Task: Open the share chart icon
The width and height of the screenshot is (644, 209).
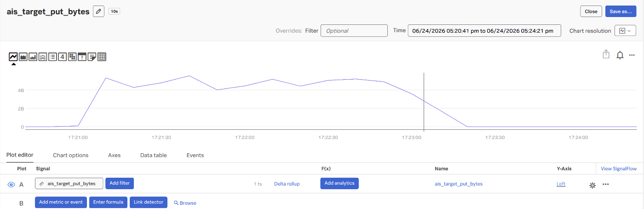Action: [x=606, y=54]
